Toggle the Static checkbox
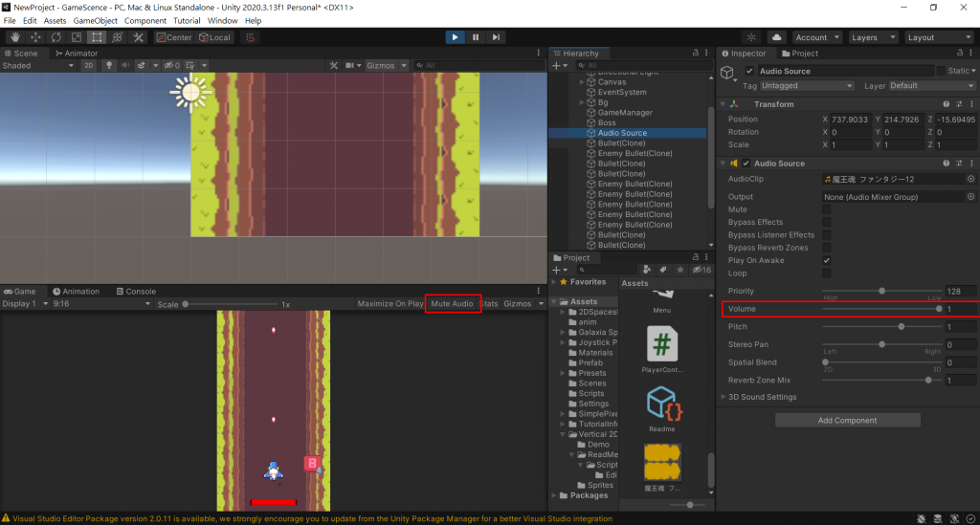Viewport: 980px width, 525px height. (940, 71)
